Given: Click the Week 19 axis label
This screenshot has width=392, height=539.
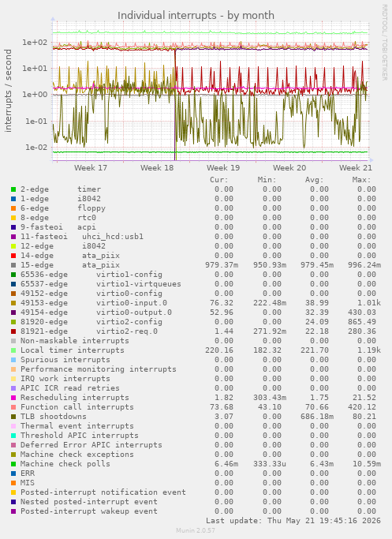Looking at the screenshot, I should (x=223, y=168).
